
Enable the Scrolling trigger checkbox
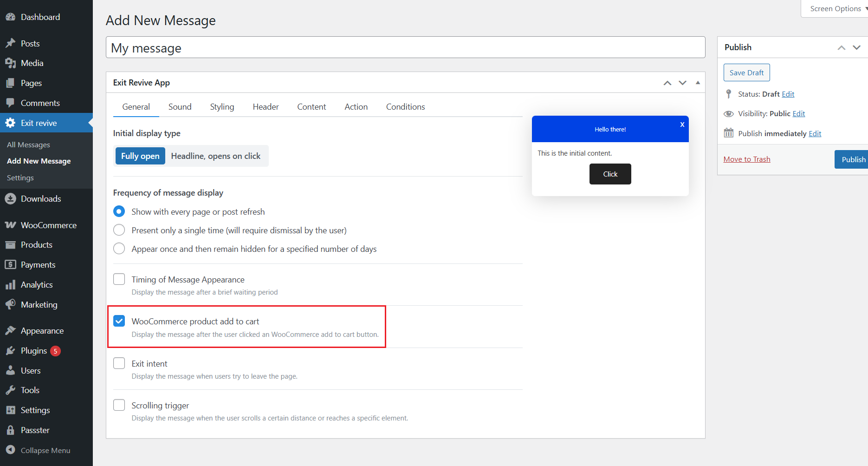(x=119, y=405)
